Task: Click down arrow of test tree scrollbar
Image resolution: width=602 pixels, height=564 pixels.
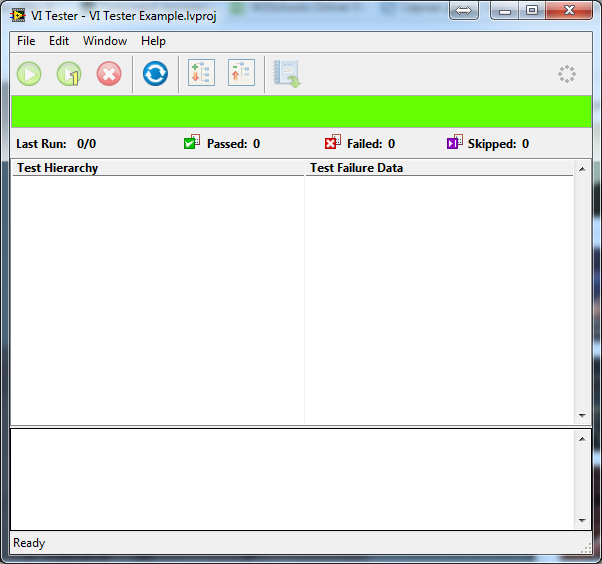Action: click(x=582, y=416)
